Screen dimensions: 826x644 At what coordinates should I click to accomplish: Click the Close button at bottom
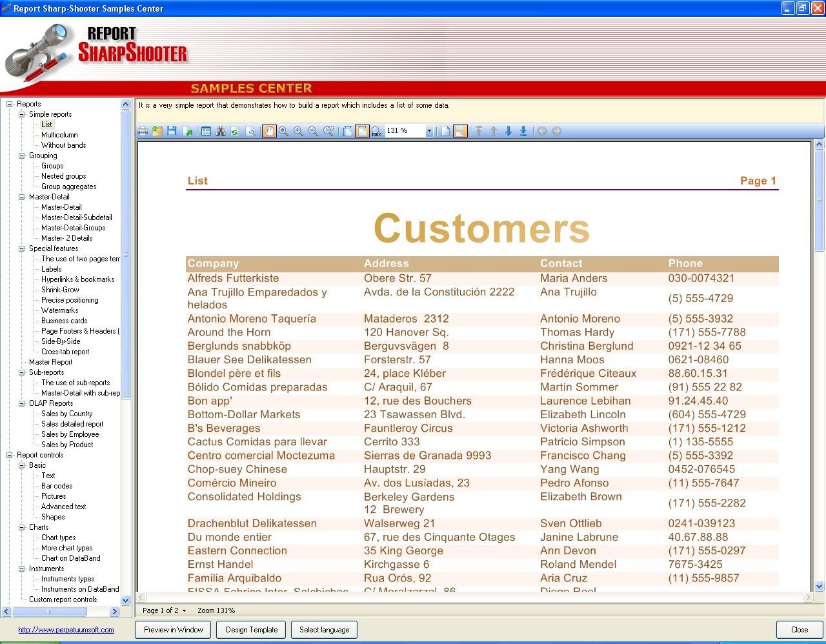pyautogui.click(x=799, y=630)
